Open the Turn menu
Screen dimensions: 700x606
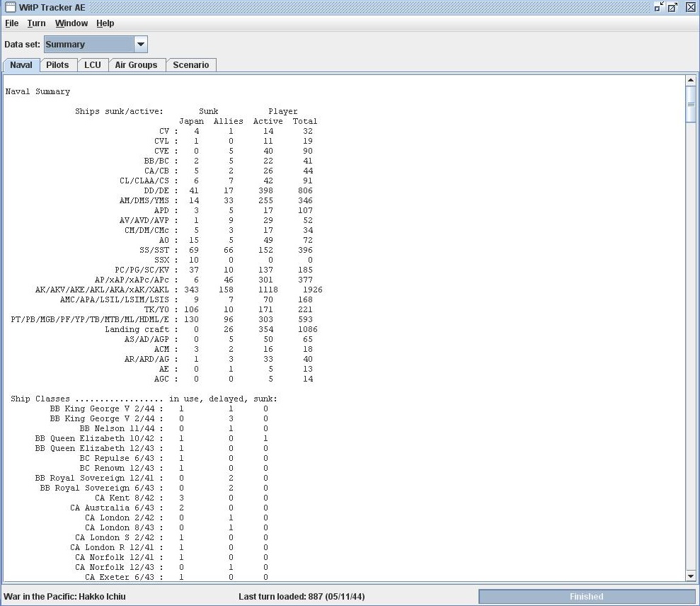36,23
